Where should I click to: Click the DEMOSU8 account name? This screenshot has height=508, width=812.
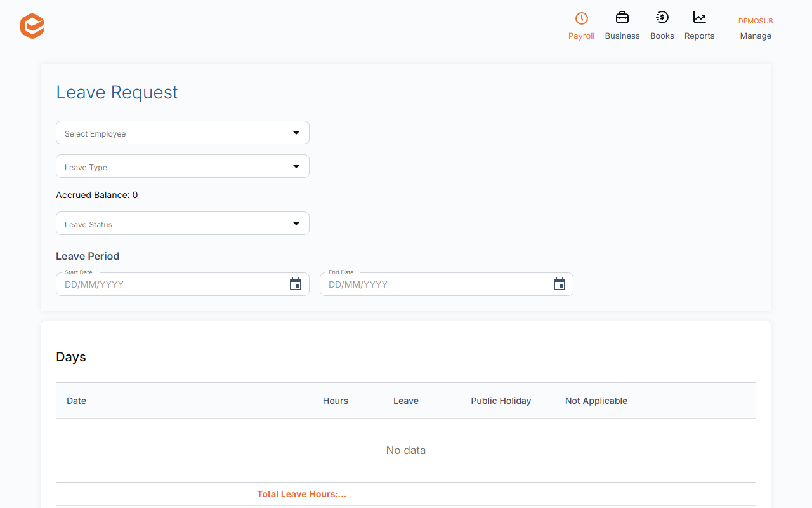pos(756,21)
